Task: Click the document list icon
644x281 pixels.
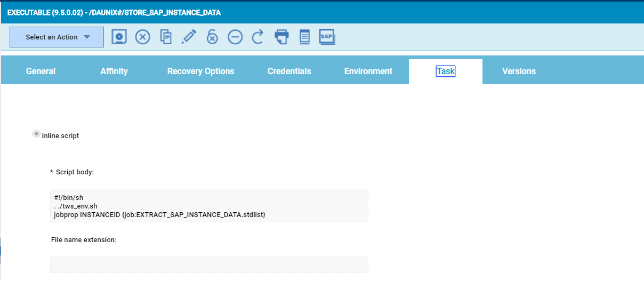Action: [x=304, y=37]
